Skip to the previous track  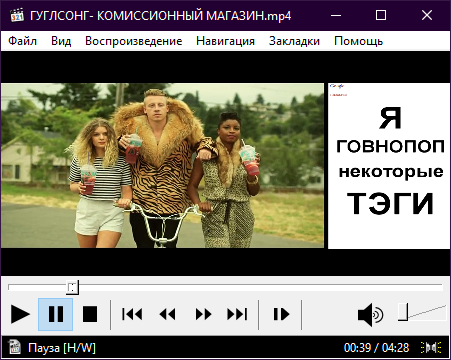132,314
